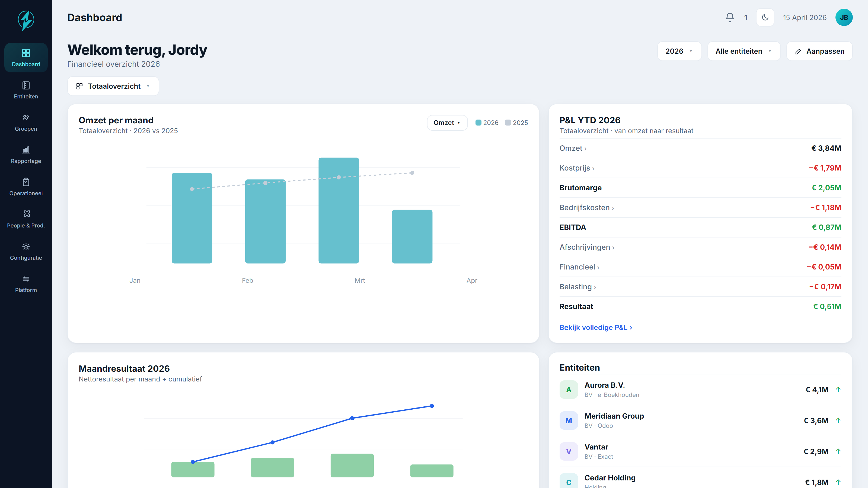Click the Omzet per maand heading
Viewport: 868px width, 488px height.
pos(116,120)
